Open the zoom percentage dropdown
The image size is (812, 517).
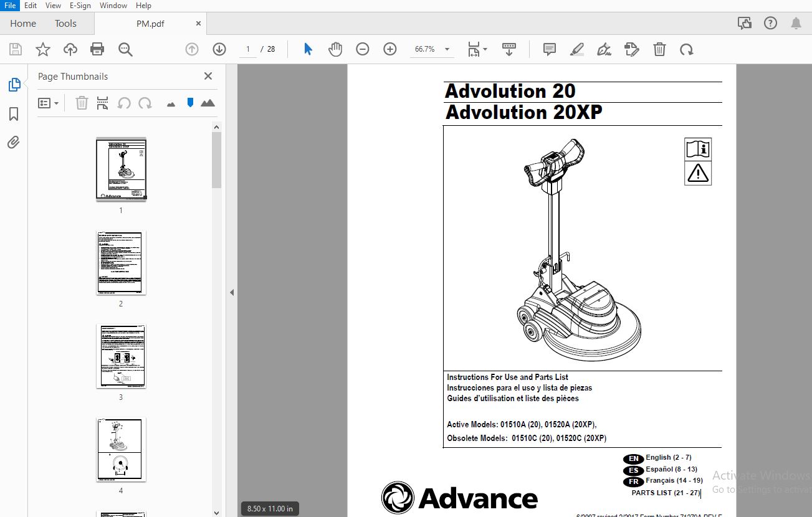[446, 49]
